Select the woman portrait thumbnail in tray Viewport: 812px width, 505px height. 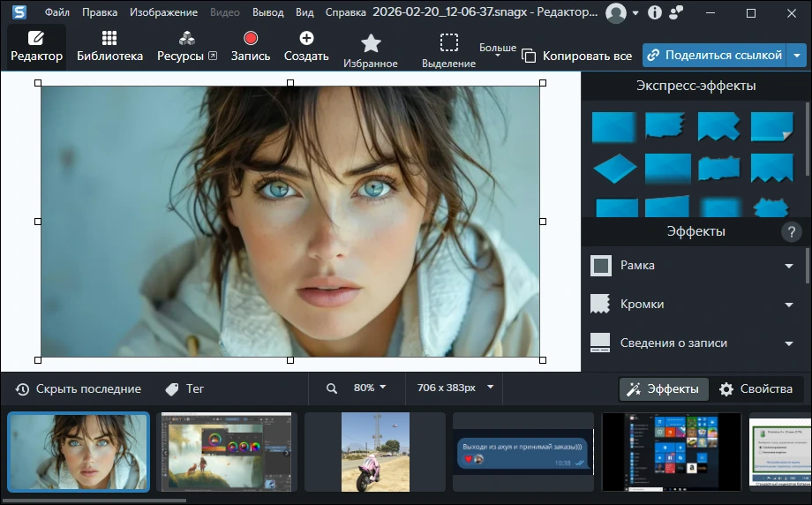(79, 452)
